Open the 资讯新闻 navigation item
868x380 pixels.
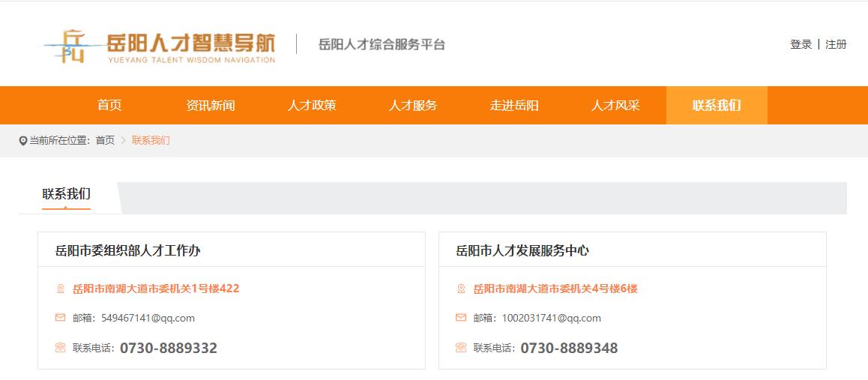(211, 105)
